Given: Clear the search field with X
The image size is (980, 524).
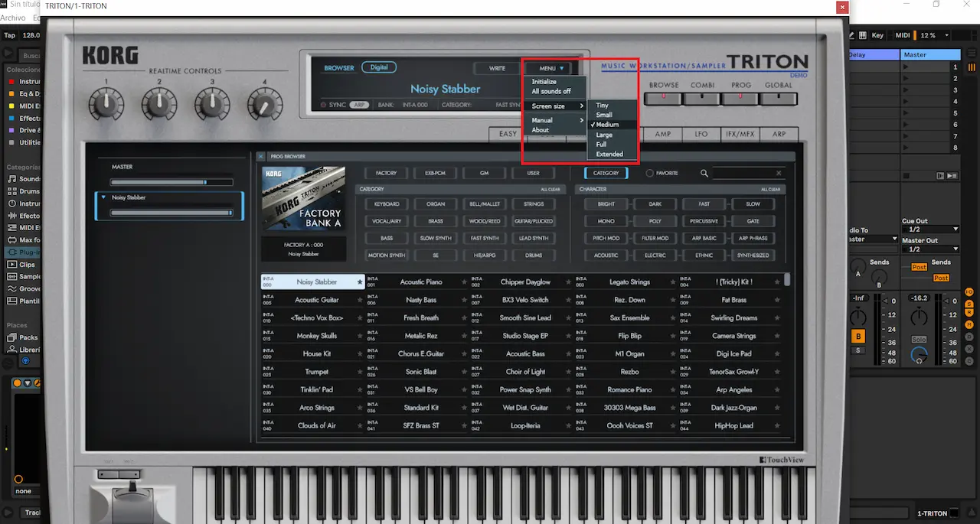Looking at the screenshot, I should click(x=779, y=174).
